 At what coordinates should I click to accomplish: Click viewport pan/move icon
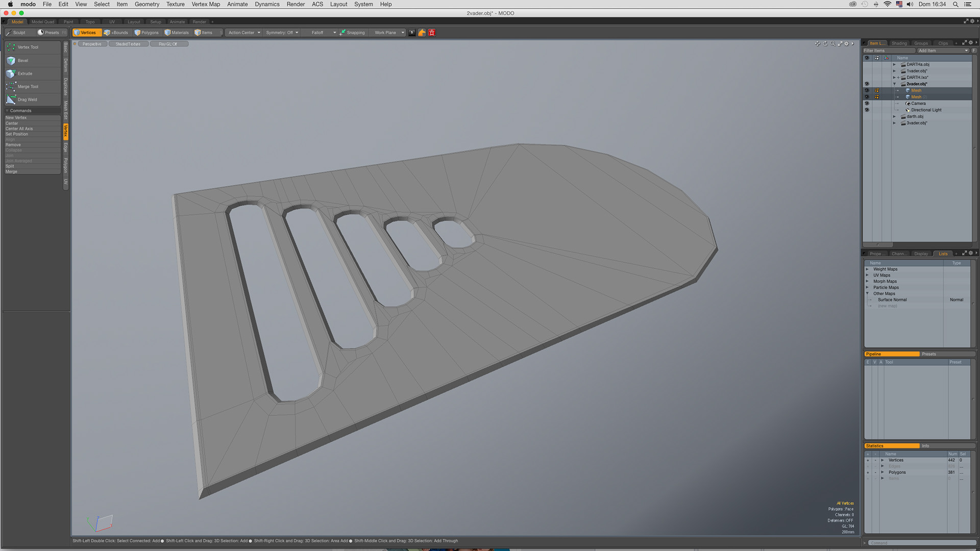click(818, 44)
